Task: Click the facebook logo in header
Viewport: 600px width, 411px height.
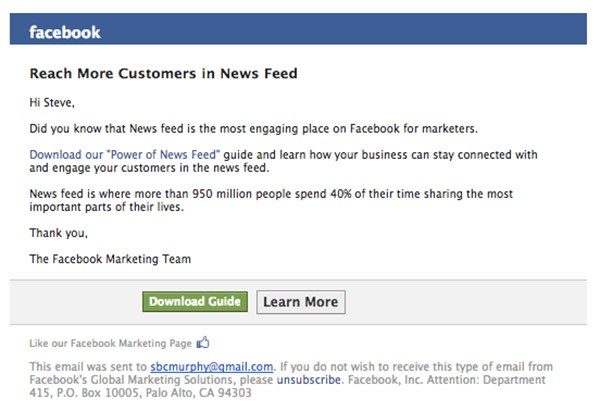Action: (x=65, y=33)
